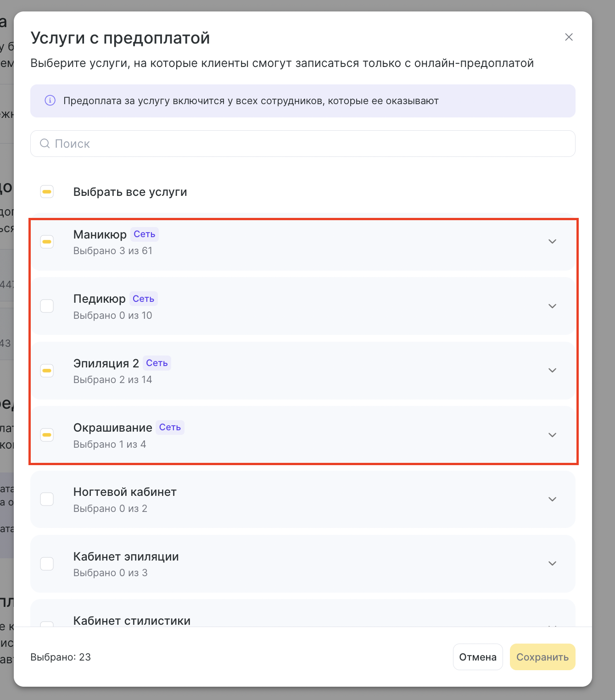Screen dimensions: 615x700
Task: Click the magnifier icon in the search field
Action: [x=45, y=144]
